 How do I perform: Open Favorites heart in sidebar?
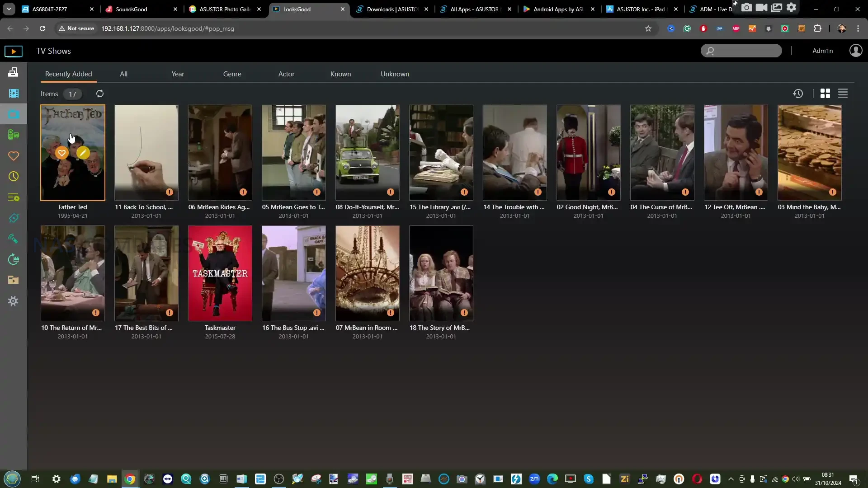coord(14,156)
